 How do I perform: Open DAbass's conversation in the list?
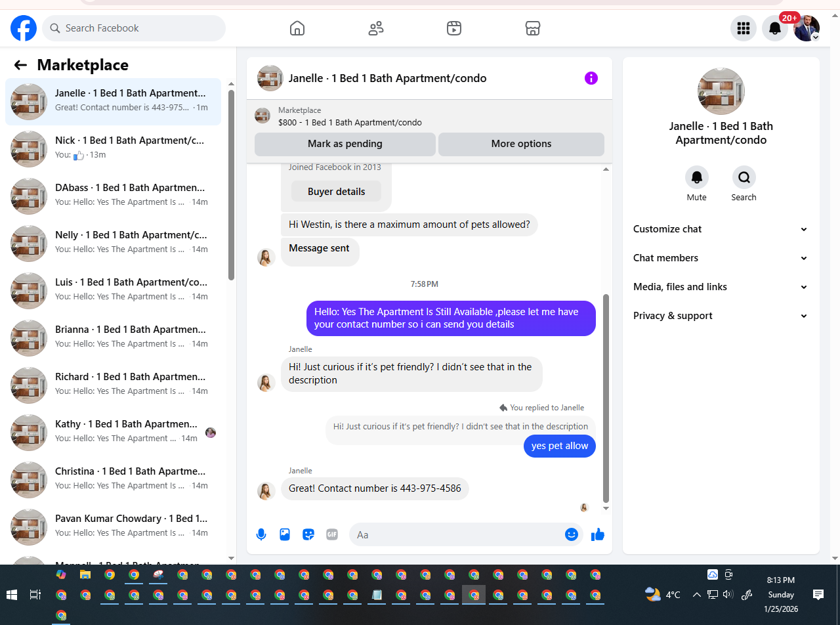(x=113, y=196)
